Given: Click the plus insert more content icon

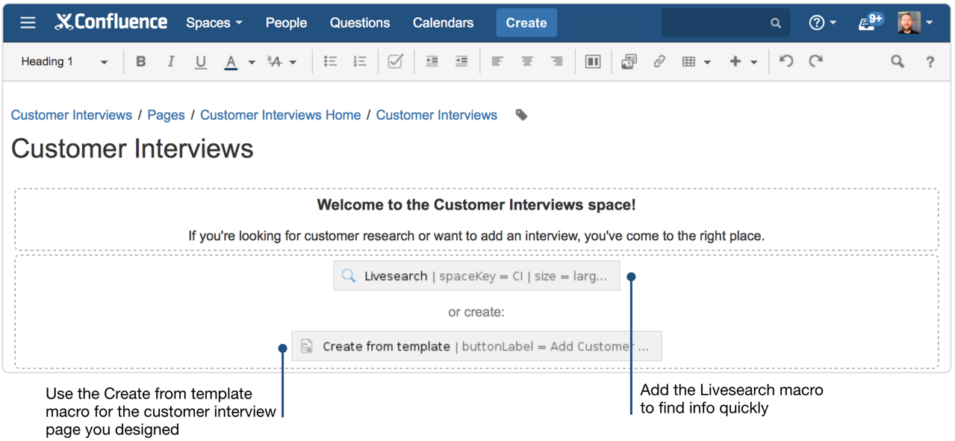Looking at the screenshot, I should [x=735, y=62].
